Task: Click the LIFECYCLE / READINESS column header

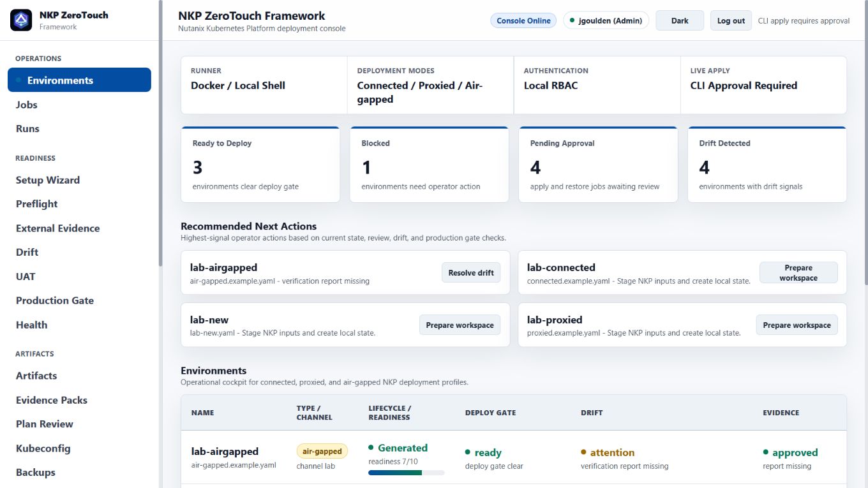Action: pos(390,413)
